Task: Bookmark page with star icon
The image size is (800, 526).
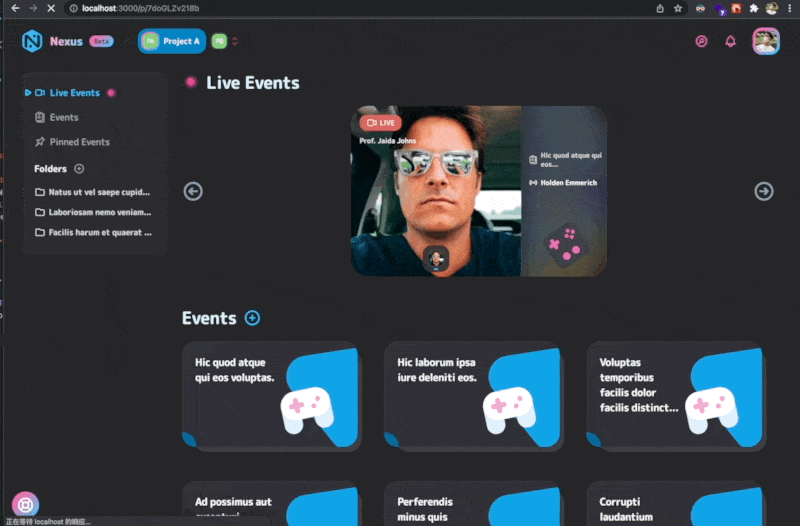Action: pos(678,8)
